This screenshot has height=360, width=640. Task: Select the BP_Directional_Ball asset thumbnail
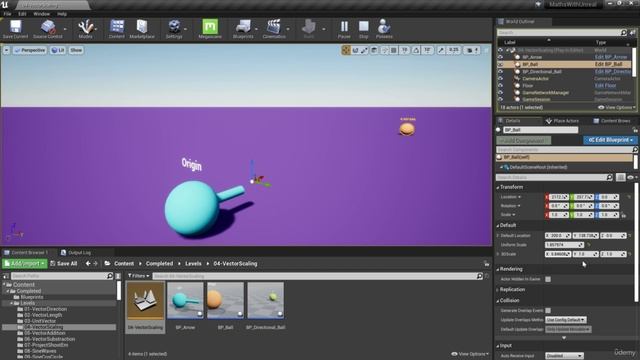click(265, 300)
